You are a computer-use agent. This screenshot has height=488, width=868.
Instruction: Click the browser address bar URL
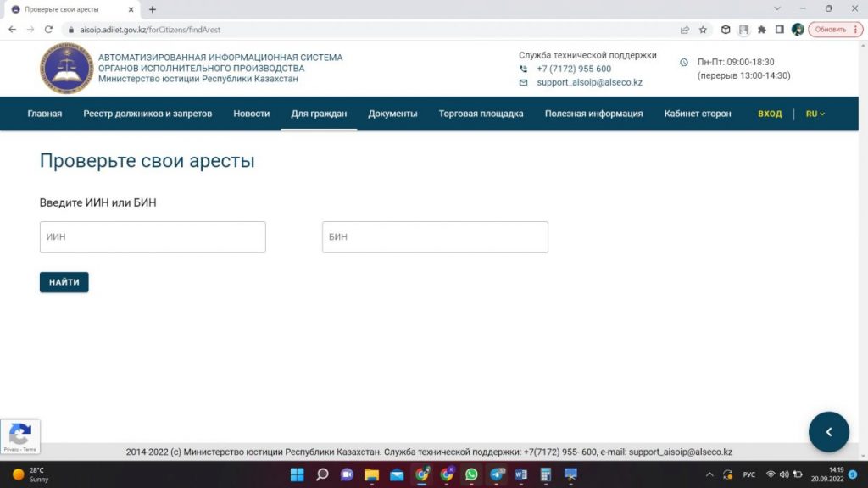tap(150, 30)
